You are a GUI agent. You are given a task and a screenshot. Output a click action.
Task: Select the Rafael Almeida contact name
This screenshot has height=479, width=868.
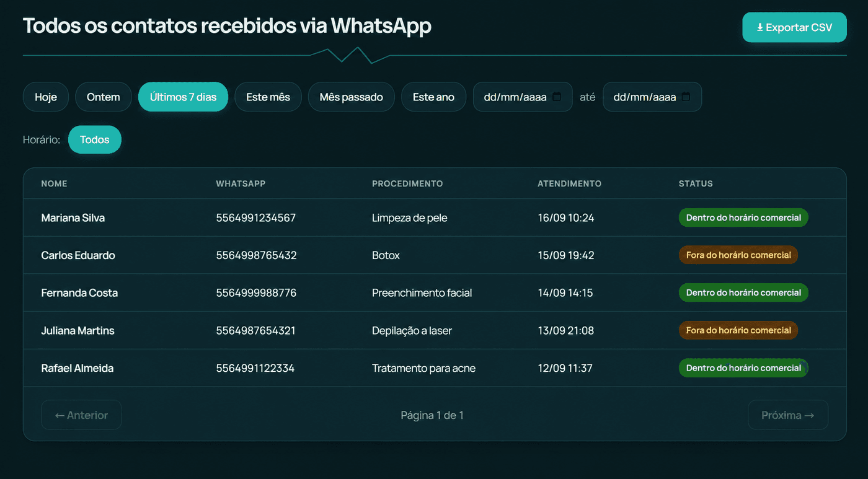coord(77,368)
